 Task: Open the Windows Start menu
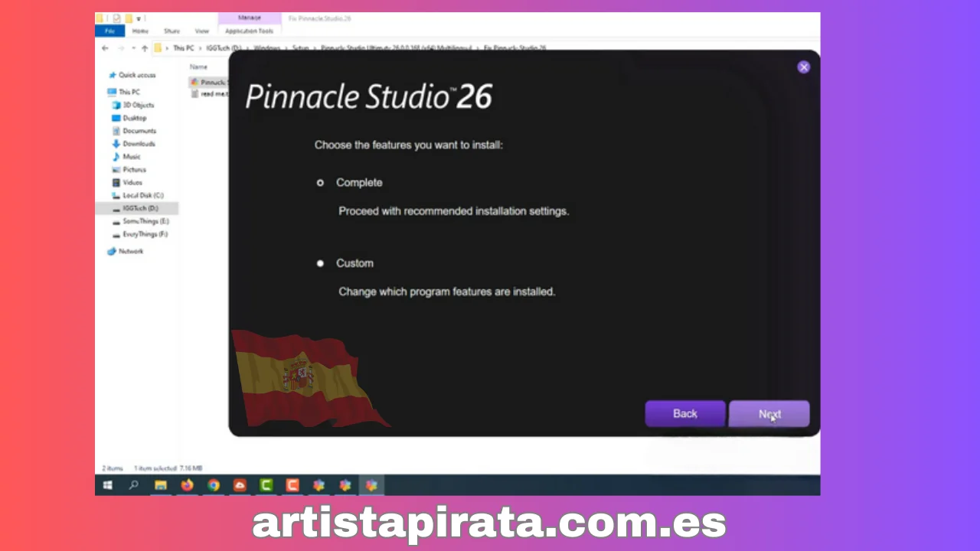point(108,485)
